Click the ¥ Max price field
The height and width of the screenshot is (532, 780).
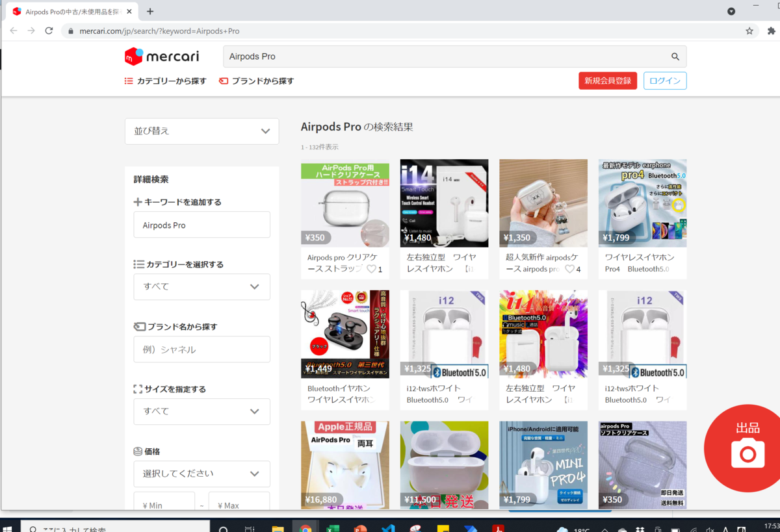click(x=239, y=501)
